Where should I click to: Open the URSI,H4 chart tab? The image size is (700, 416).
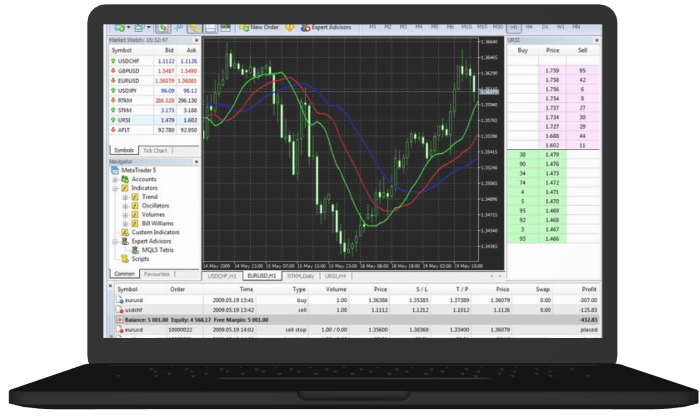coord(335,276)
